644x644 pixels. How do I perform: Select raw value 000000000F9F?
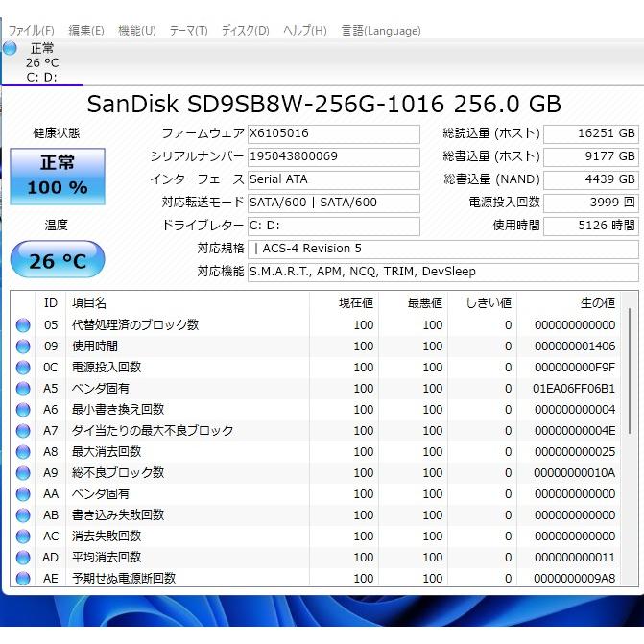click(575, 368)
